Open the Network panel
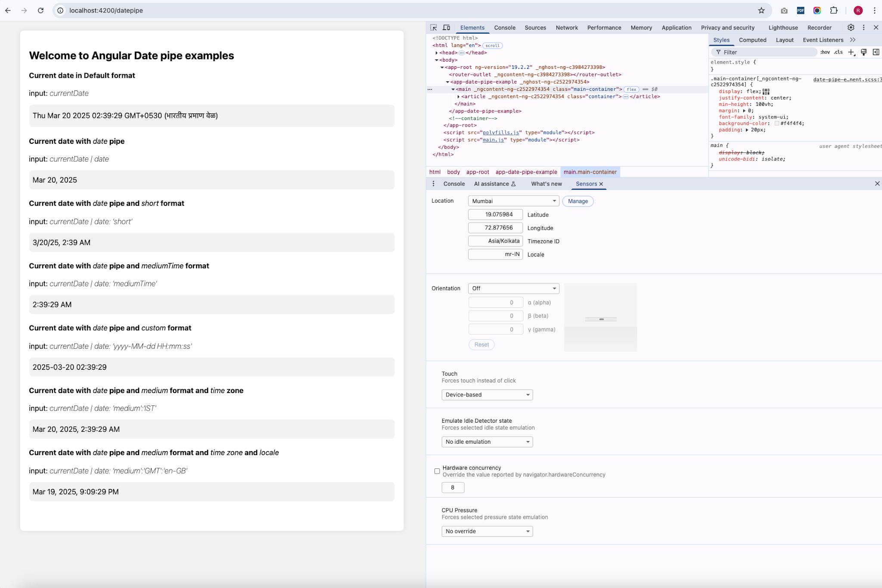This screenshot has height=588, width=882. 566,28
